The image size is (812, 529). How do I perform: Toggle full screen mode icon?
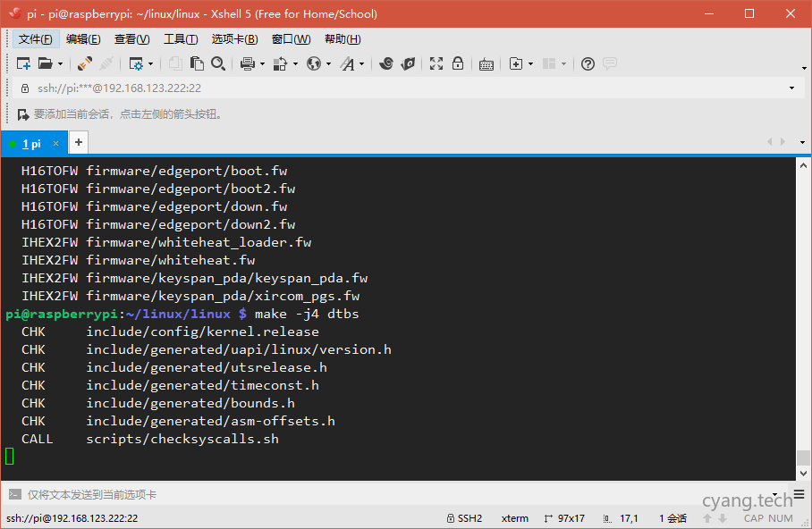coord(436,63)
